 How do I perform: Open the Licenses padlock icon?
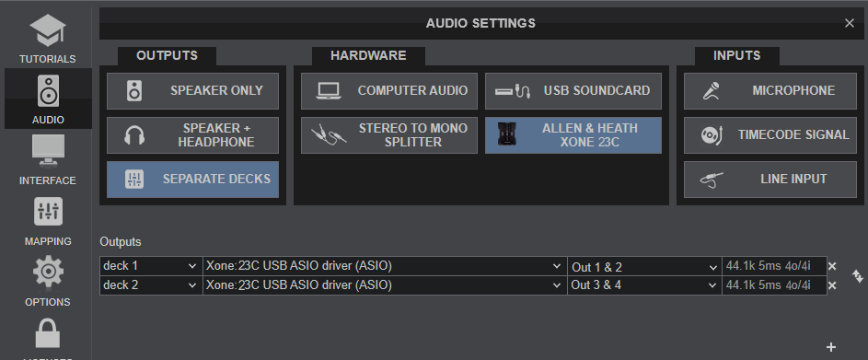48,333
